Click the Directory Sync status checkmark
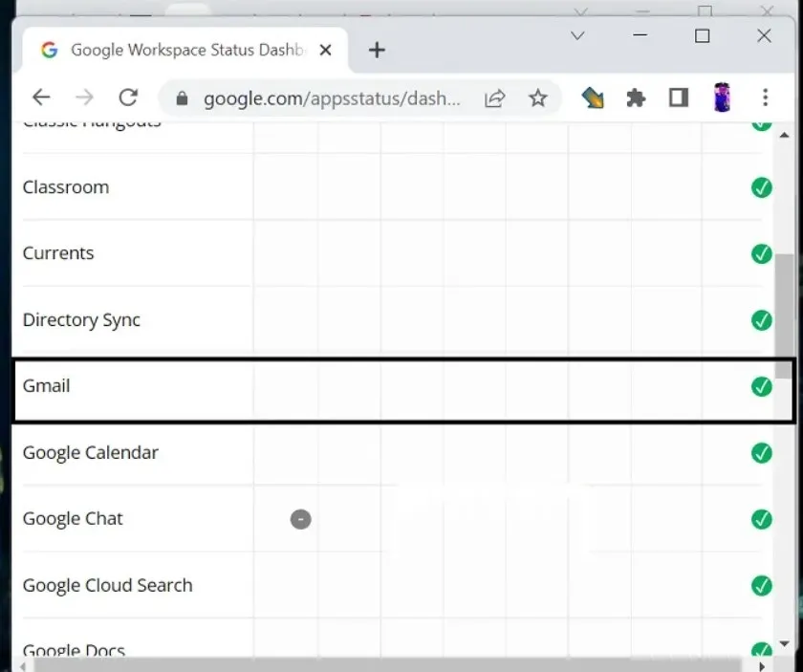Screen dimensions: 803x672 pos(762,320)
